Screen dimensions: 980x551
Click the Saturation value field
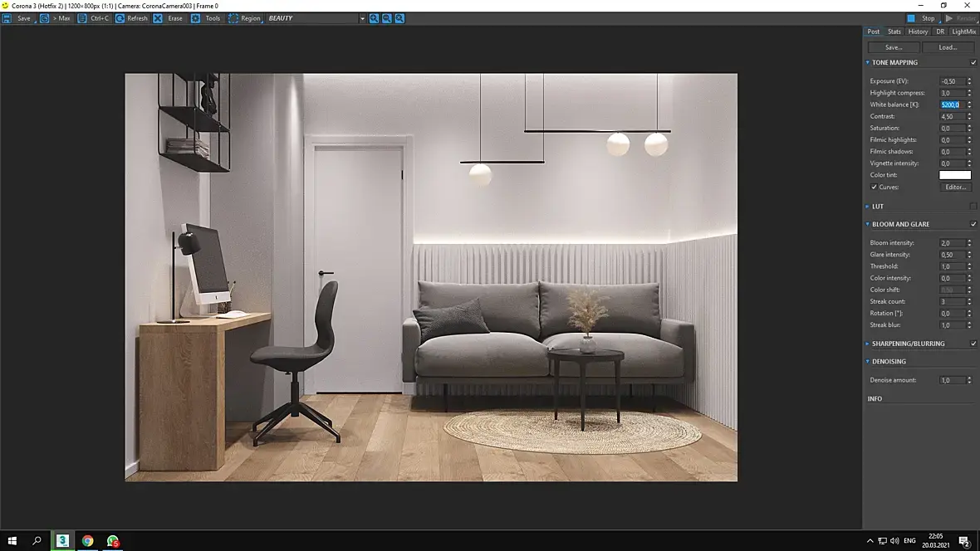pos(953,128)
